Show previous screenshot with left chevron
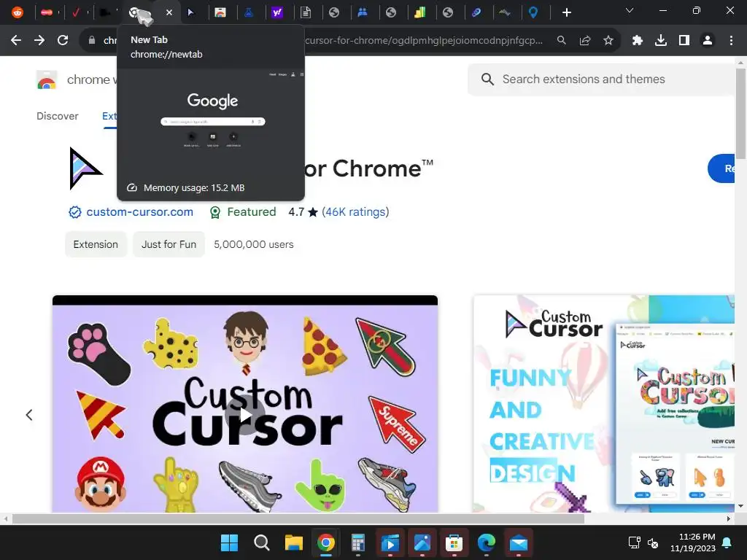The width and height of the screenshot is (747, 560). click(29, 415)
